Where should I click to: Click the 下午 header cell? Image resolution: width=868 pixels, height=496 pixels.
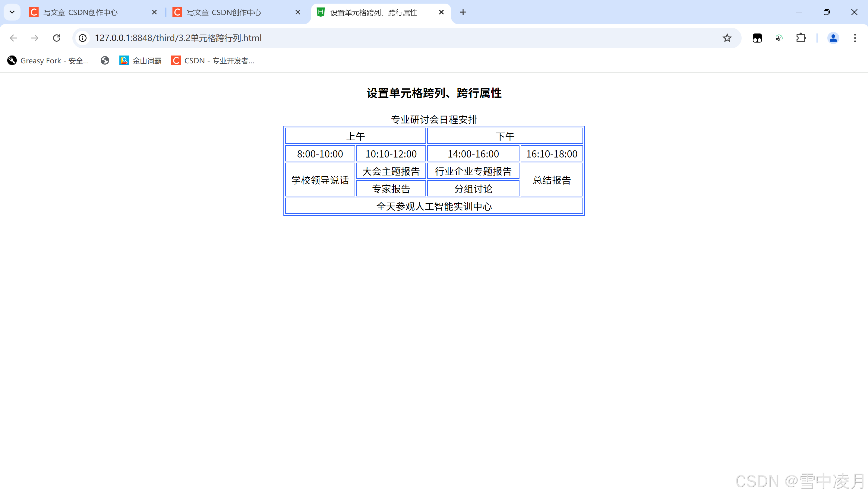point(505,136)
